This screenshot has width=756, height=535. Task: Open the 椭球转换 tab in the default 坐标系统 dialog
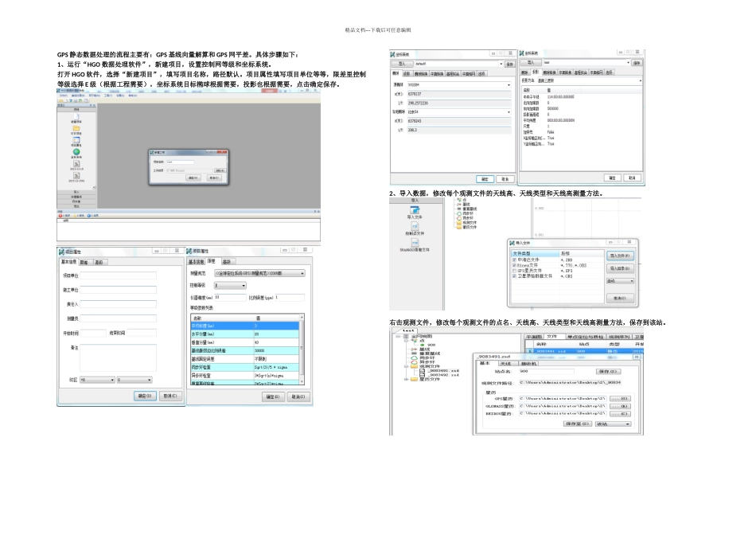click(x=421, y=74)
